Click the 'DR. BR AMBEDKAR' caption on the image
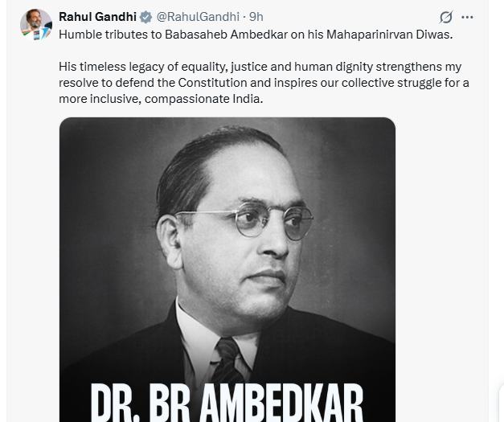This screenshot has width=504, height=422. [x=227, y=400]
